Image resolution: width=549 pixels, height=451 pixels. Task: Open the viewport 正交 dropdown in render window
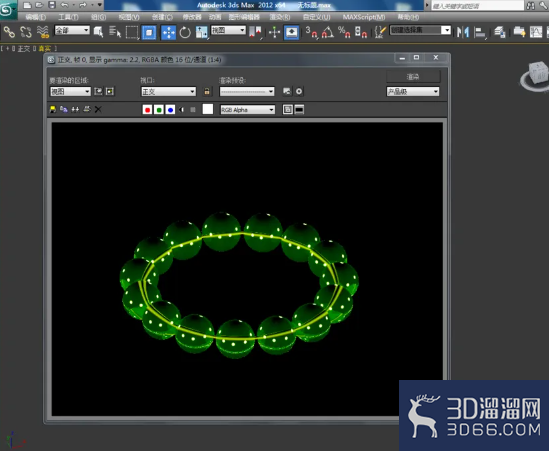pos(168,92)
